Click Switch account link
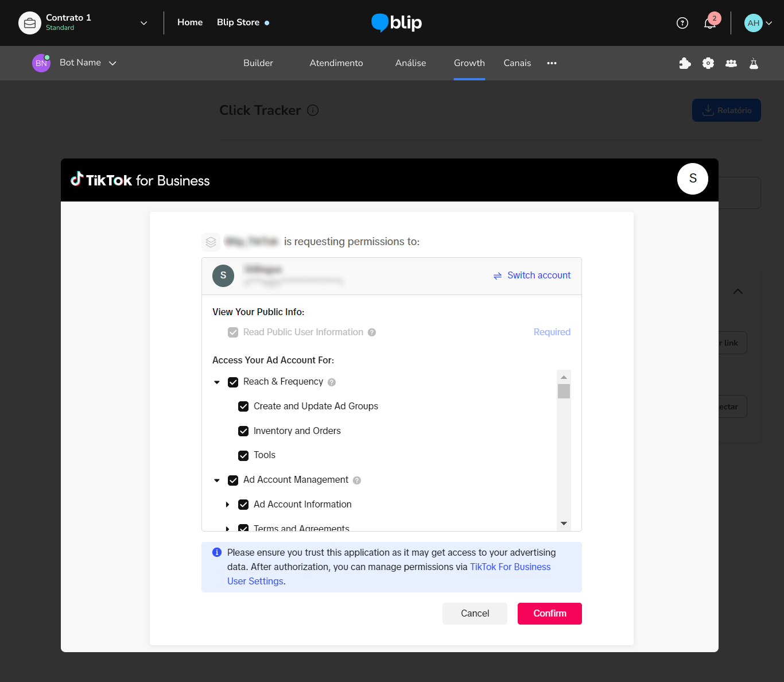This screenshot has width=784, height=682. 532,276
